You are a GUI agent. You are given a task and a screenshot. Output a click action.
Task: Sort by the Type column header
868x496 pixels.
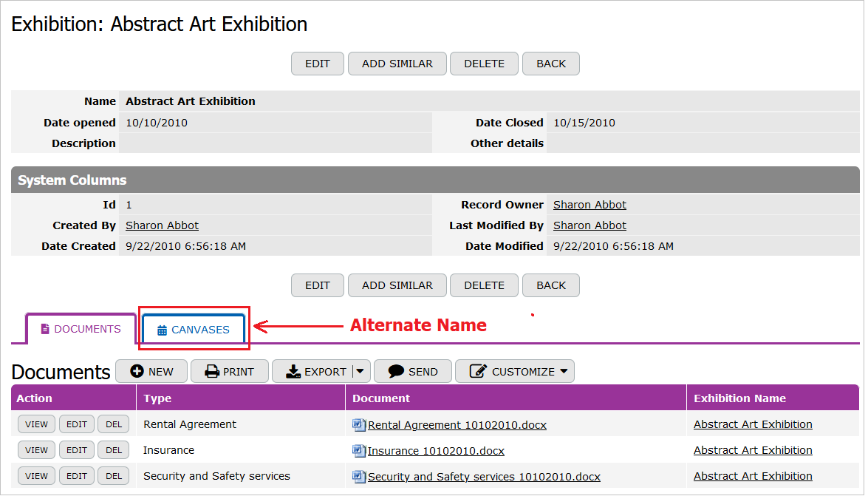[158, 398]
